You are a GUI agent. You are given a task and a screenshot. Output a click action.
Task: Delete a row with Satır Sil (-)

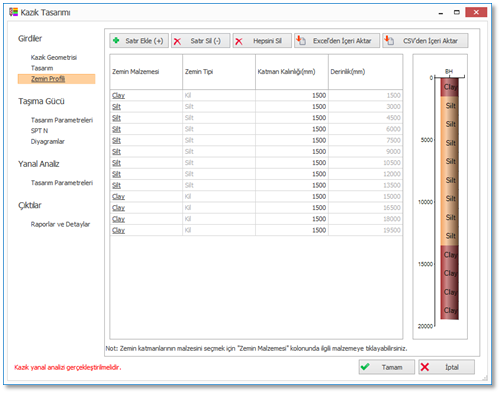click(201, 41)
